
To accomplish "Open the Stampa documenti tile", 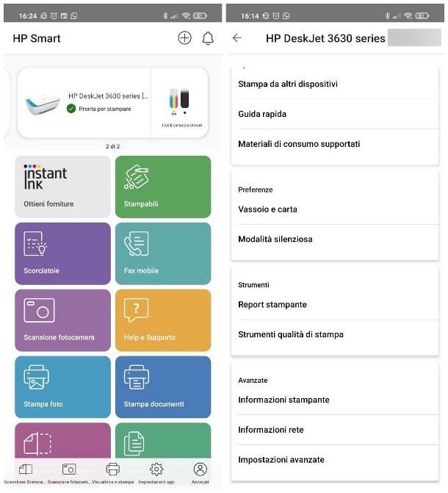I will click(x=163, y=386).
